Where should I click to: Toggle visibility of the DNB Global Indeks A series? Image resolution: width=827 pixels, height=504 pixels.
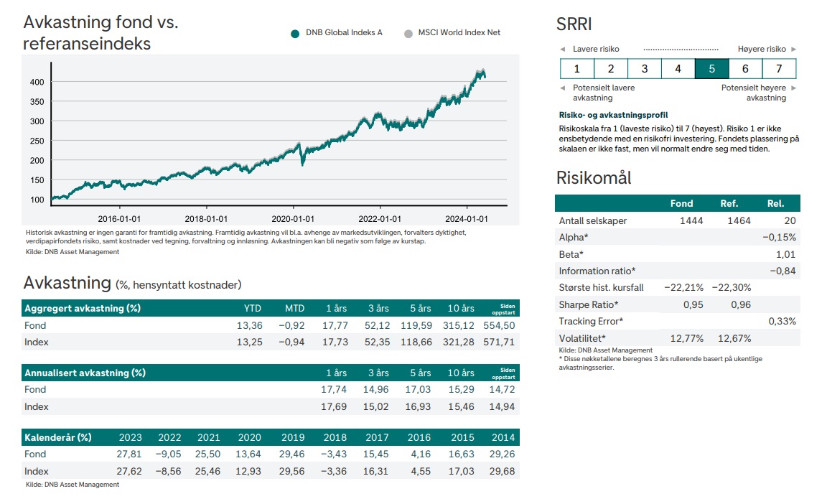click(294, 32)
